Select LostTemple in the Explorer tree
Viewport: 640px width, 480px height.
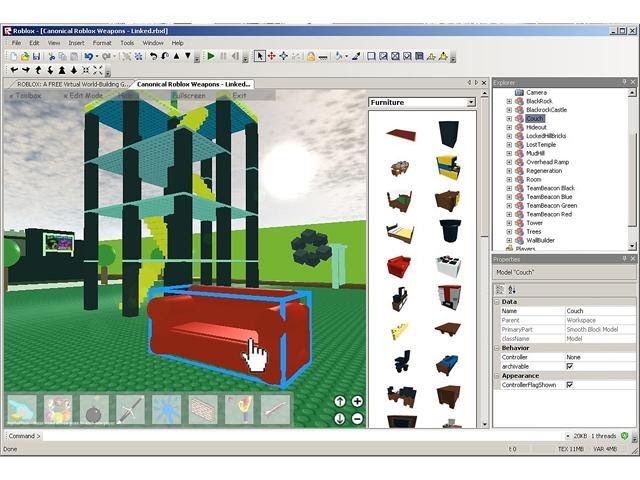(x=541, y=144)
